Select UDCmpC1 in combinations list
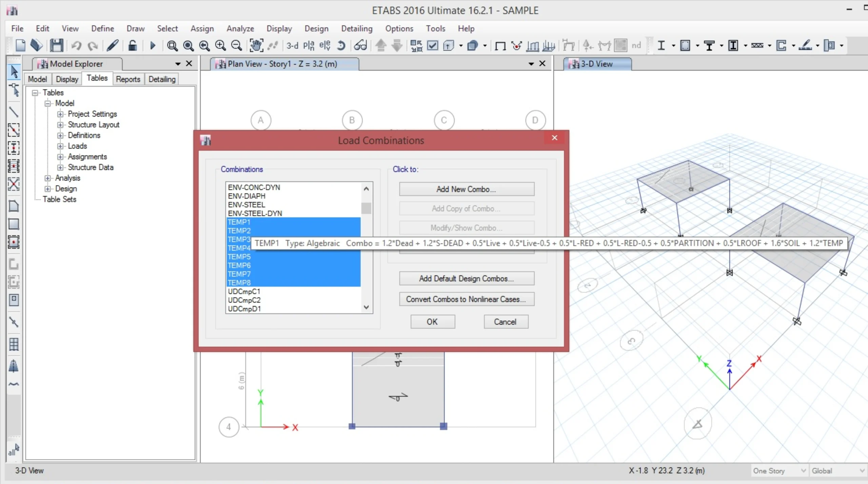Viewport: 868px width, 484px height. 244,291
